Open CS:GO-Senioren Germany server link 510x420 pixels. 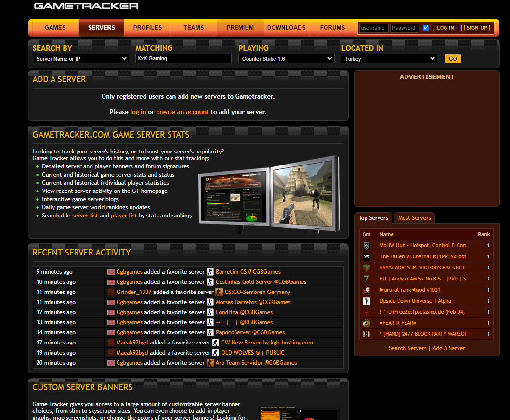(x=258, y=292)
